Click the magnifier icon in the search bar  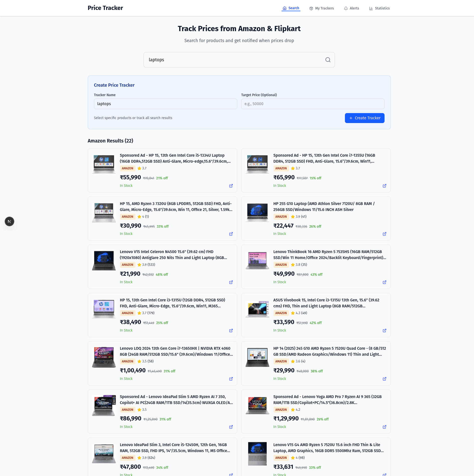pyautogui.click(x=328, y=60)
